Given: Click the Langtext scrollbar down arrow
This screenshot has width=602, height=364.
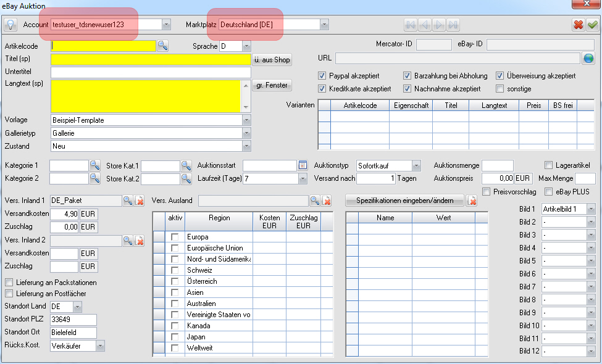Looking at the screenshot, I should click(246, 107).
